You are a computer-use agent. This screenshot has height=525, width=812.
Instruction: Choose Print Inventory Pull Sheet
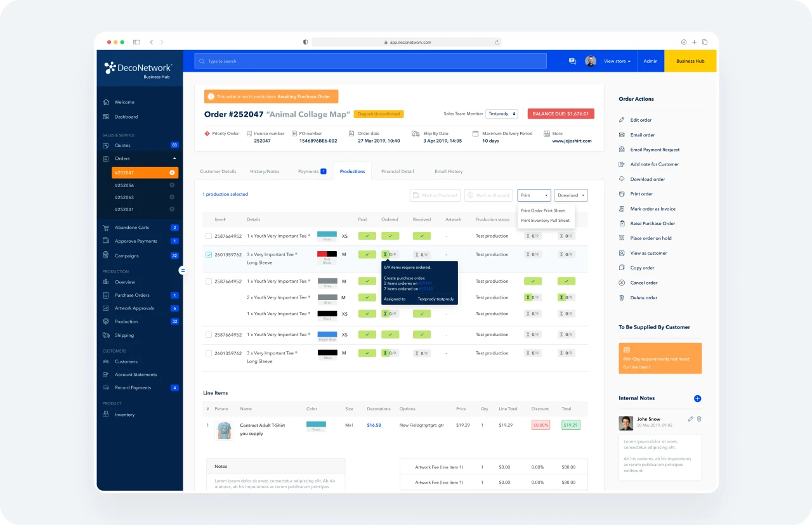click(546, 221)
